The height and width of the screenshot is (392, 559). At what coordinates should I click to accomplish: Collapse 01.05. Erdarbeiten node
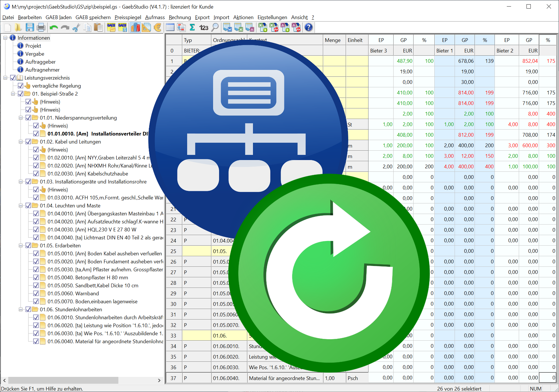(21, 245)
